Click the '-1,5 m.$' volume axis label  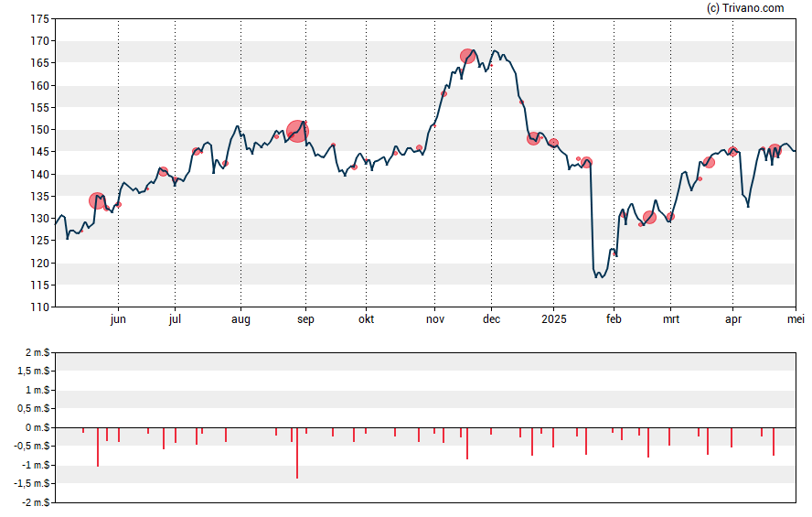[x=32, y=484]
